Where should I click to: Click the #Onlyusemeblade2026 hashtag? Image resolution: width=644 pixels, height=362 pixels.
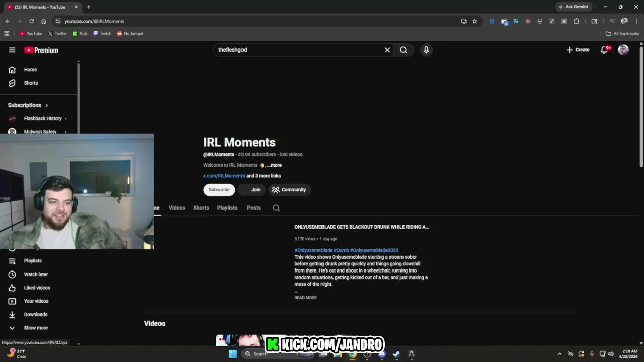point(374,250)
